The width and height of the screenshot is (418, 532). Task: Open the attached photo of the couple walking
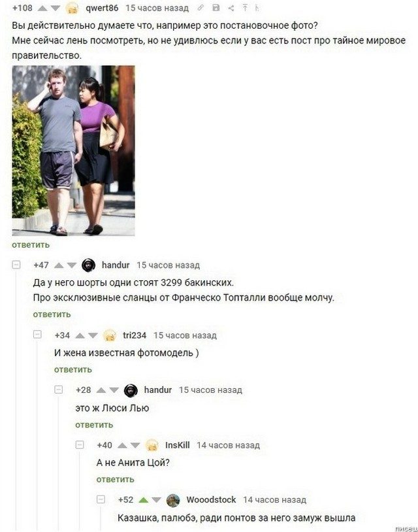coord(74,150)
